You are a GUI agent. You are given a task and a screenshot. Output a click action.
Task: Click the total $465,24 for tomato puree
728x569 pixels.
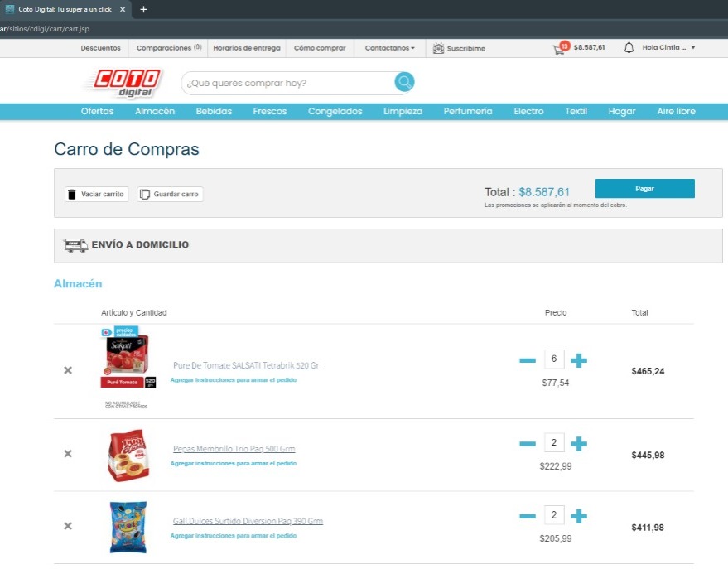[648, 371]
